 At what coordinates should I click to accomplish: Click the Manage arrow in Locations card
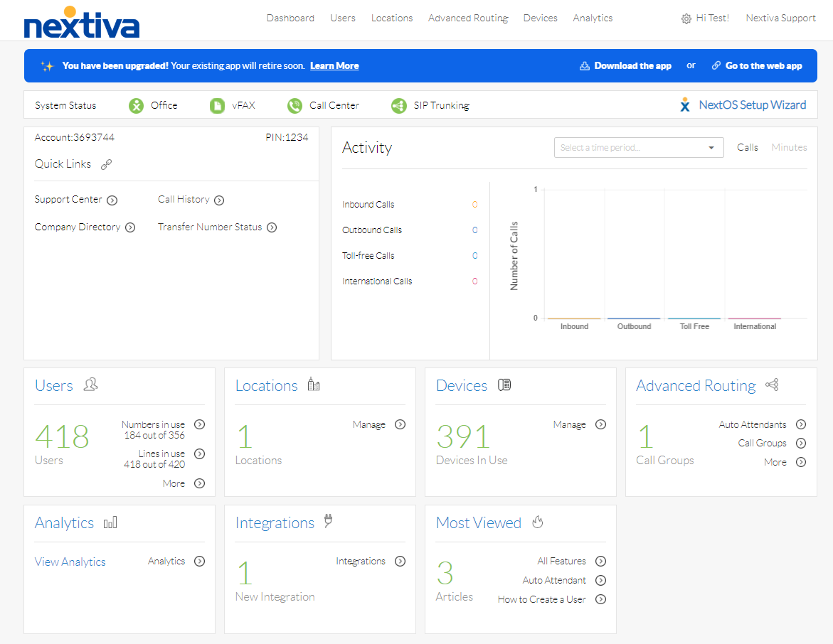400,424
